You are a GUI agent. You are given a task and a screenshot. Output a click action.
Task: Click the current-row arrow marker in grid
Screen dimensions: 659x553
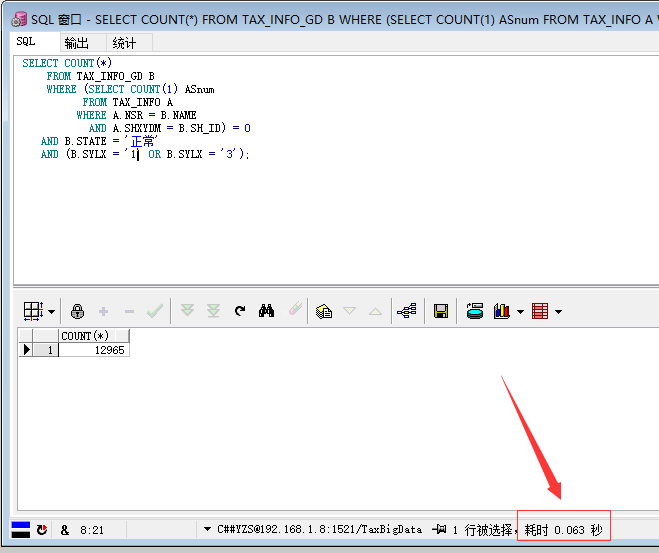26,350
